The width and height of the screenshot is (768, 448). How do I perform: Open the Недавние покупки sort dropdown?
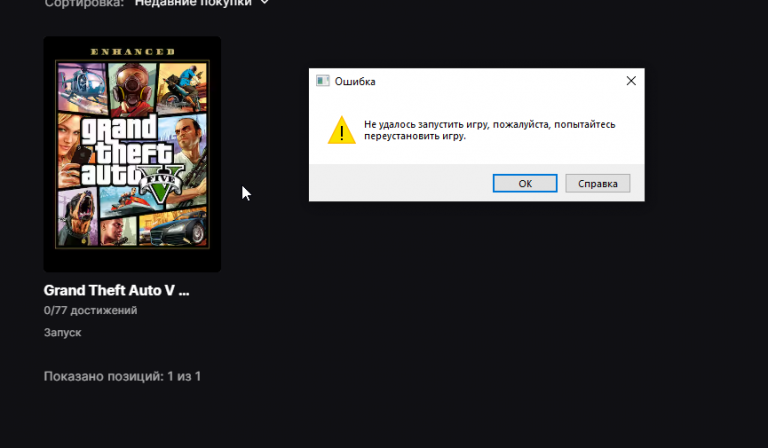[201, 3]
